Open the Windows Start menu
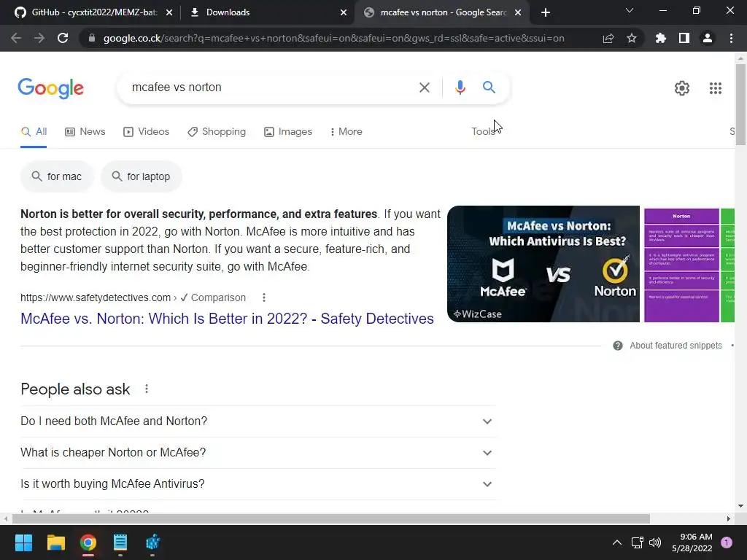Screen dimensions: 747x560 coord(23,542)
